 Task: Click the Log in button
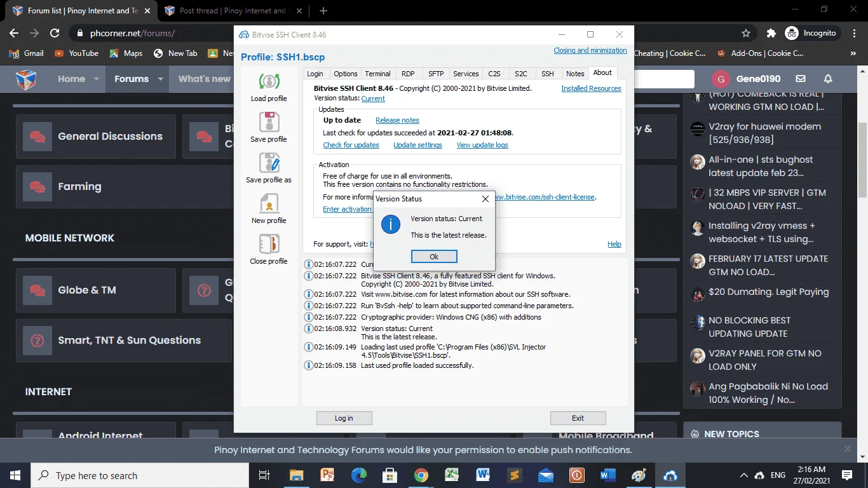(344, 418)
